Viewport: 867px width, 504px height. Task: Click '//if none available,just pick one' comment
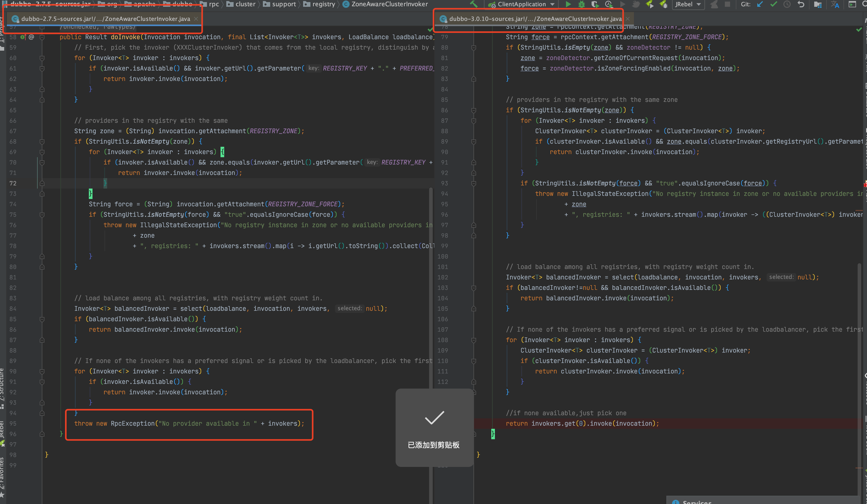click(566, 413)
